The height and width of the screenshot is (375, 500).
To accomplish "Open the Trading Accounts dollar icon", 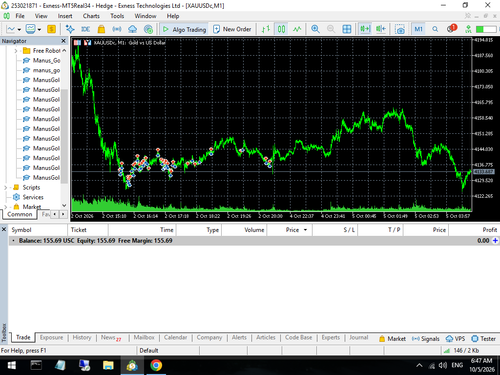I will click(x=51, y=29).
